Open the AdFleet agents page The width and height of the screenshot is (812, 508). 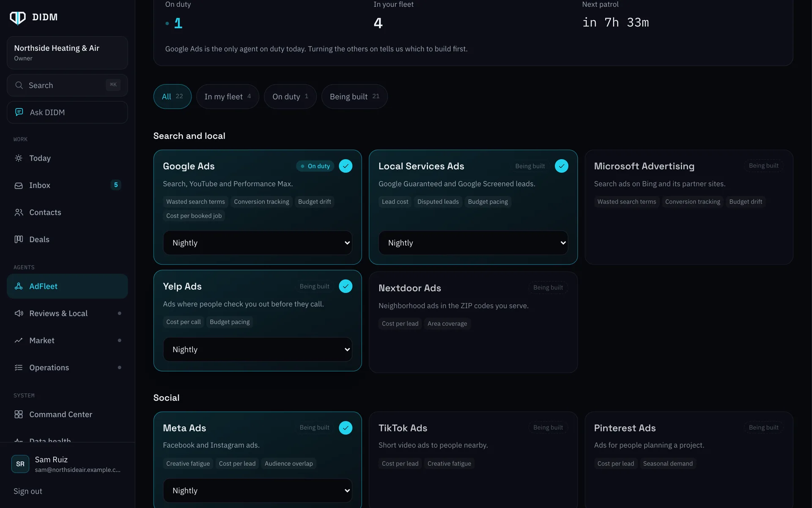tap(67, 286)
